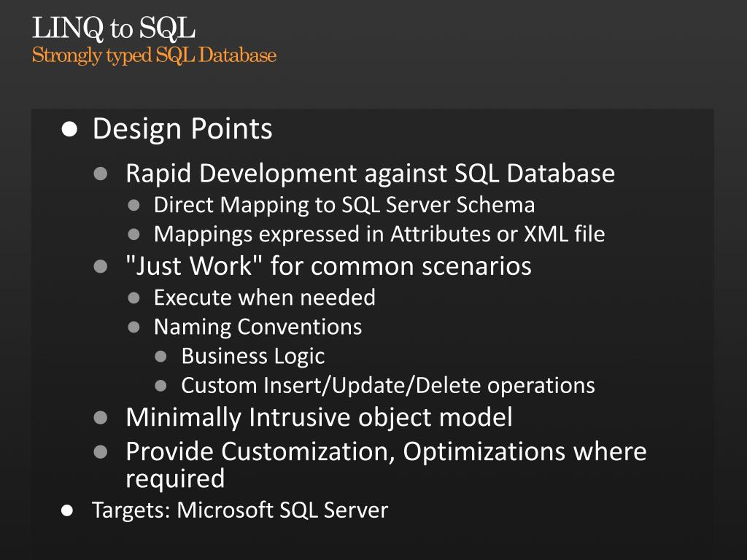Click the "Design Points" heading text
The image size is (747, 560).
click(x=182, y=129)
